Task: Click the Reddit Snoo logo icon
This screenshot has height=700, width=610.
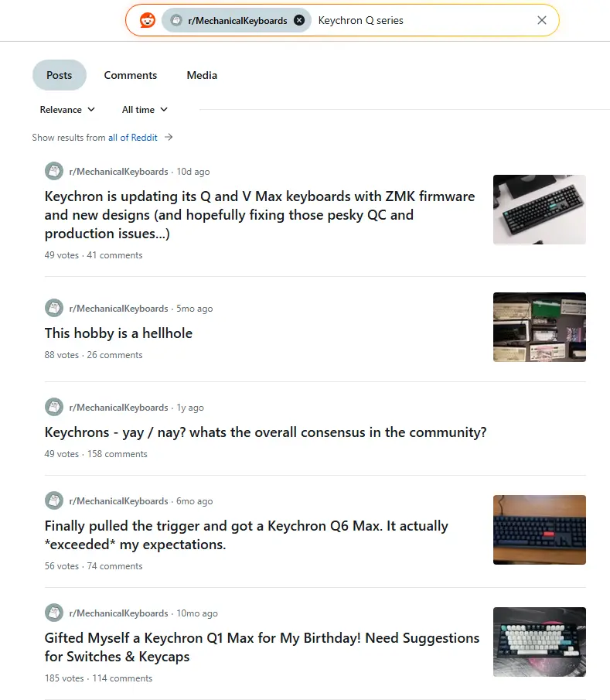Action: 147,21
